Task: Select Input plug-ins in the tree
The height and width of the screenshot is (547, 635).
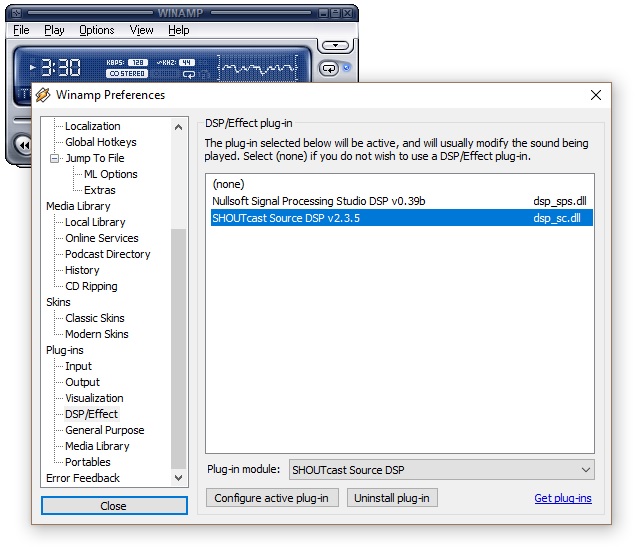Action: 78,366
